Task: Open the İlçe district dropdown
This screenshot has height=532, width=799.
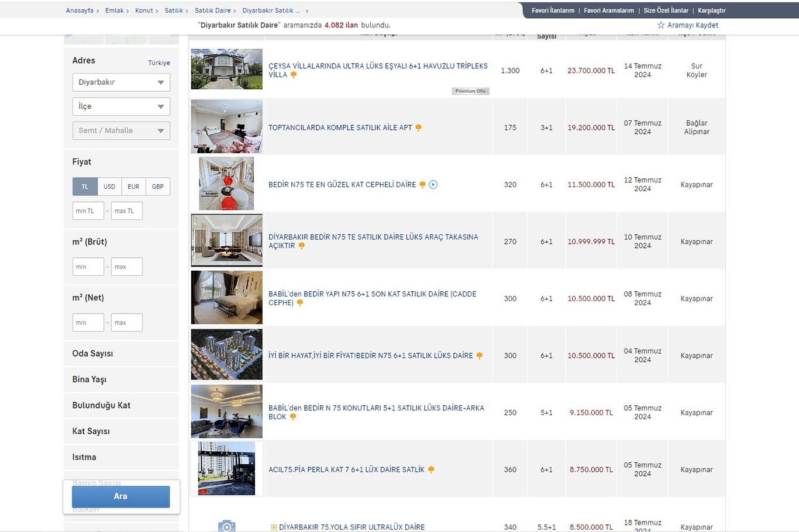Action: click(121, 106)
